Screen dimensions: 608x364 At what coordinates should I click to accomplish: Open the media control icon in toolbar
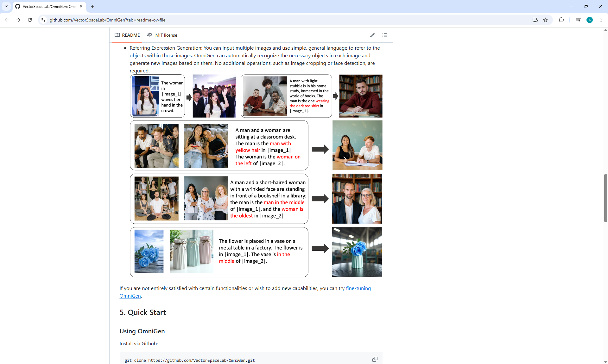(x=578, y=20)
